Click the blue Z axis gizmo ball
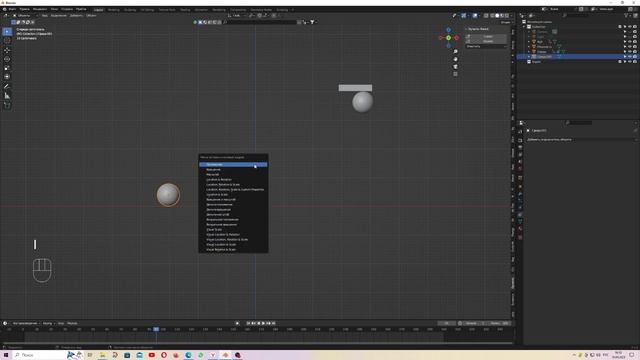This screenshot has height=360, width=640. tap(449, 30)
